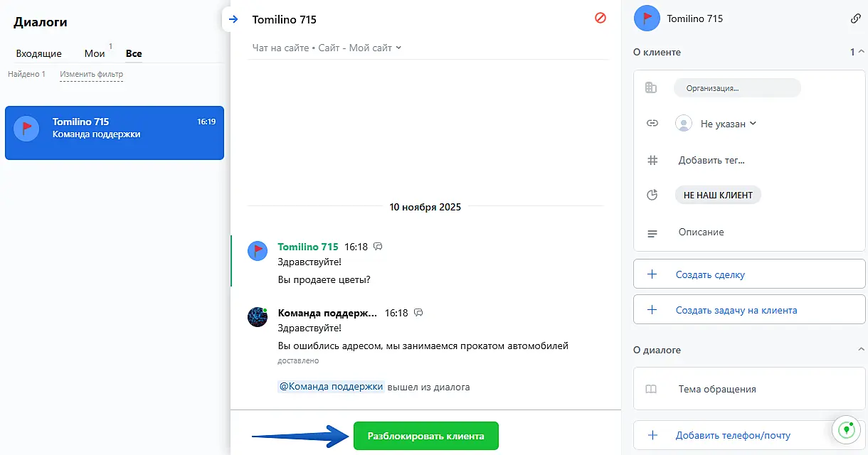This screenshot has width=868, height=455.
Task: Click Создать сделку button
Action: click(749, 274)
